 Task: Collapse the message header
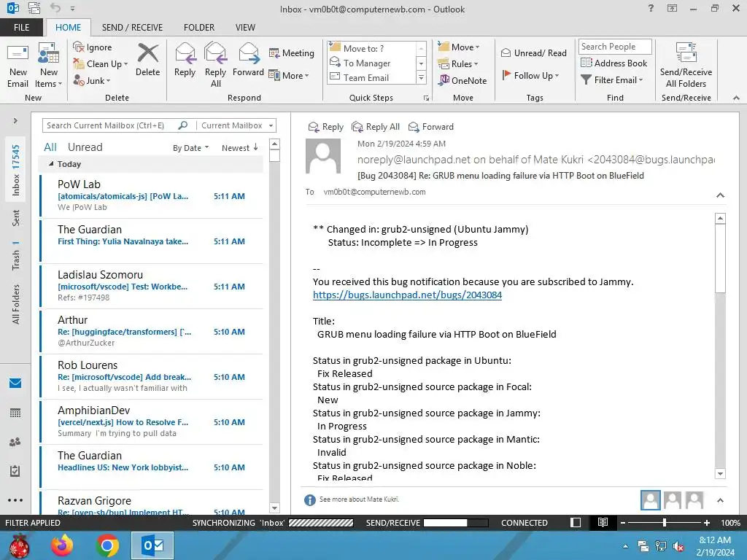pyautogui.click(x=720, y=195)
